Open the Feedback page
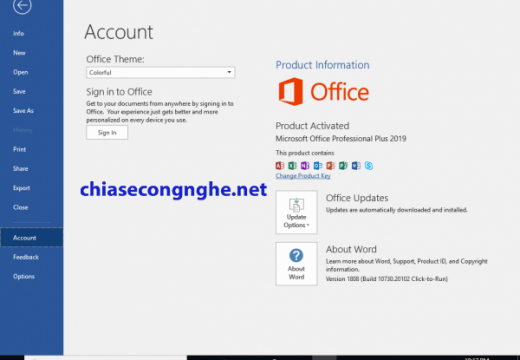Viewport: 520px width, 360px height. click(26, 257)
